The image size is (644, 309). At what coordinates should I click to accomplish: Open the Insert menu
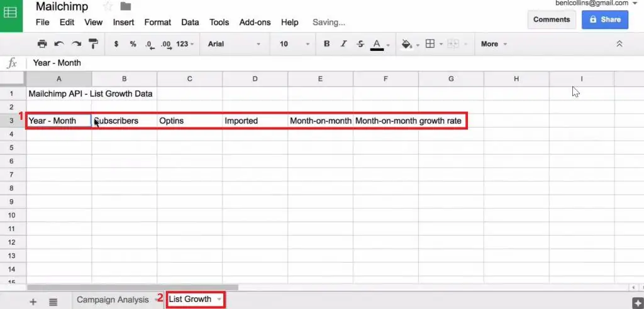coord(124,23)
